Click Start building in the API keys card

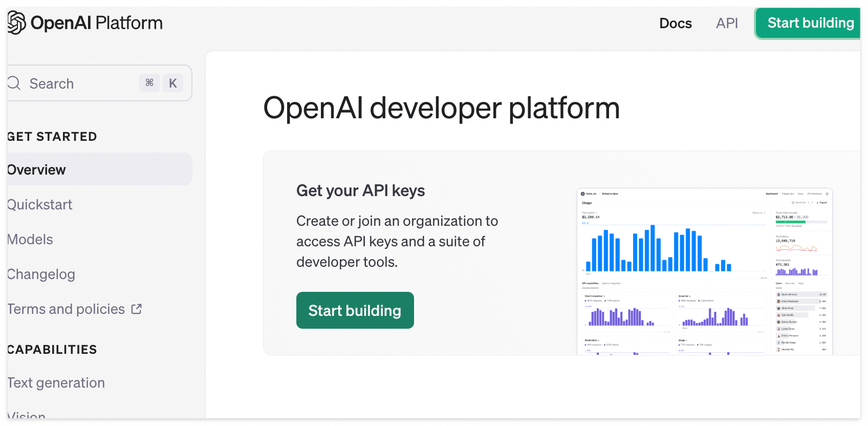(355, 310)
